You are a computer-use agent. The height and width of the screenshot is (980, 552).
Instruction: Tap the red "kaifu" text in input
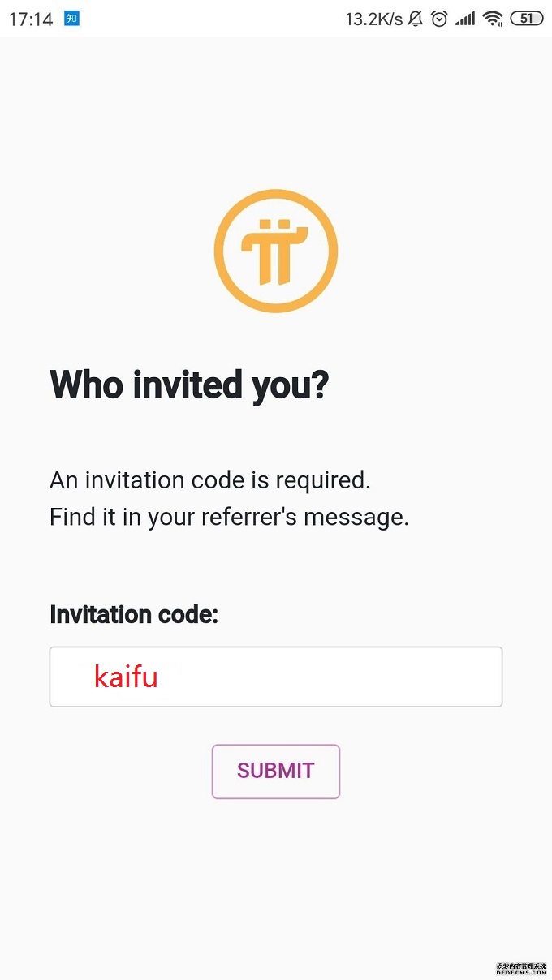(x=126, y=677)
